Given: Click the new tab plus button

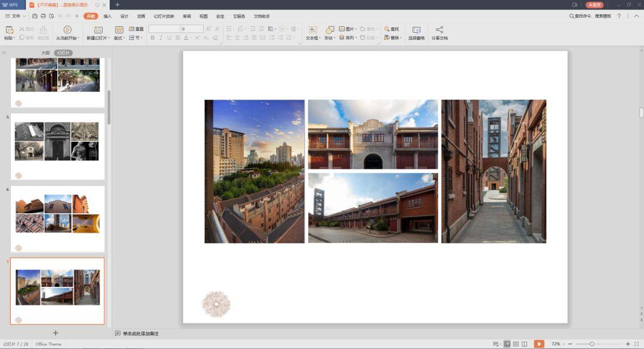Looking at the screenshot, I should click(x=117, y=5).
